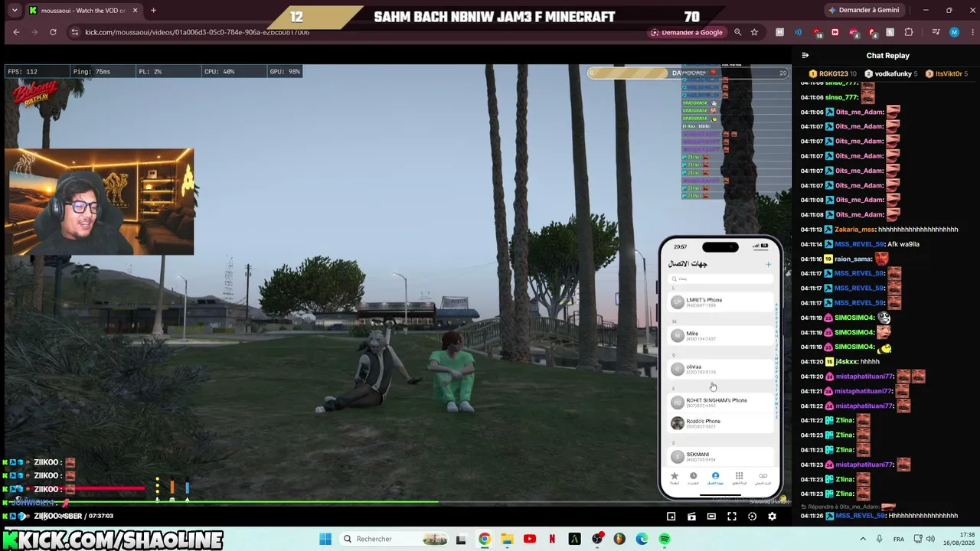980x551 pixels.
Task: Open the oliviaa contact
Action: [x=720, y=369]
